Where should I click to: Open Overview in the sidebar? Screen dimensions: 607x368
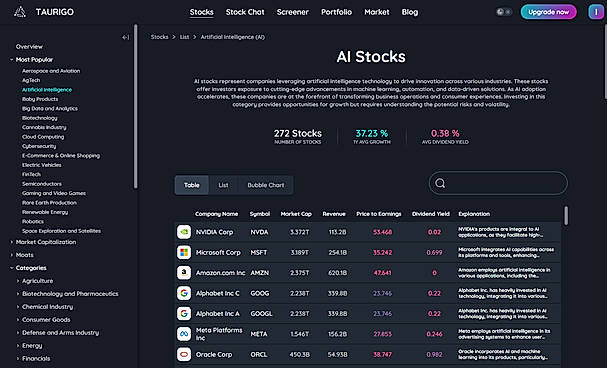29,46
